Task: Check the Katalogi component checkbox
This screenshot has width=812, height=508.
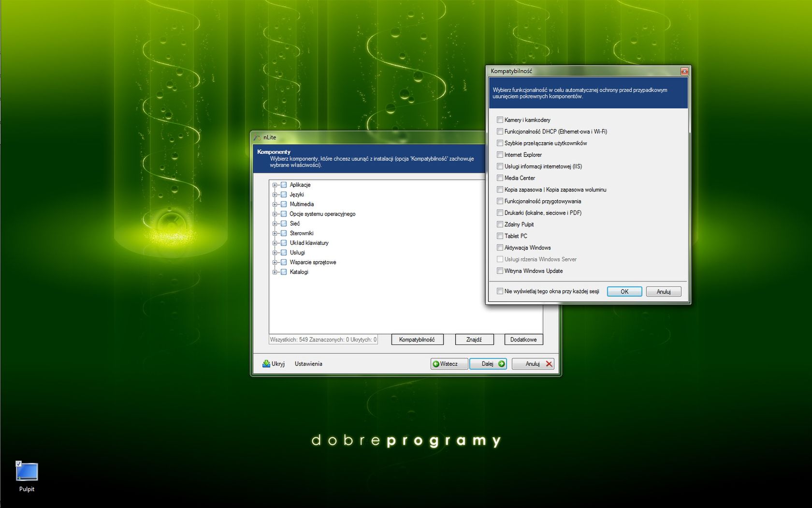Action: click(x=284, y=272)
